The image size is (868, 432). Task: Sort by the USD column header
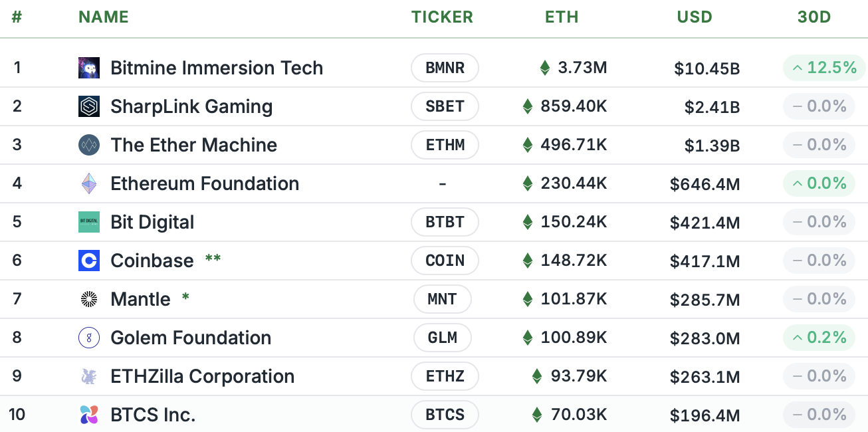[x=695, y=17]
